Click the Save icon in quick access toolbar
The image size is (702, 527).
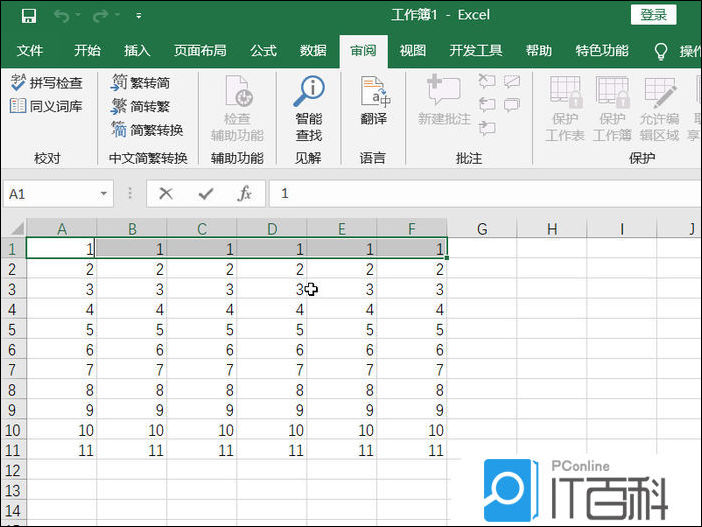click(x=29, y=16)
